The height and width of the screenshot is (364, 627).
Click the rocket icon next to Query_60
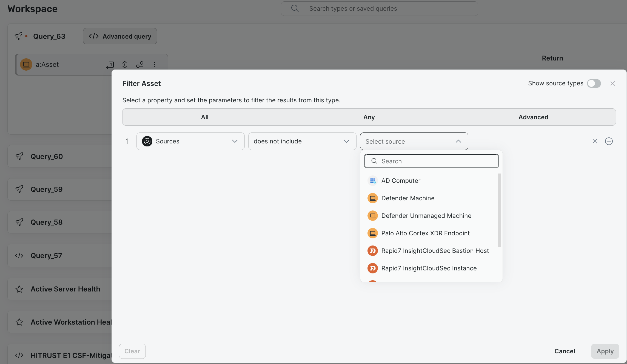point(19,156)
